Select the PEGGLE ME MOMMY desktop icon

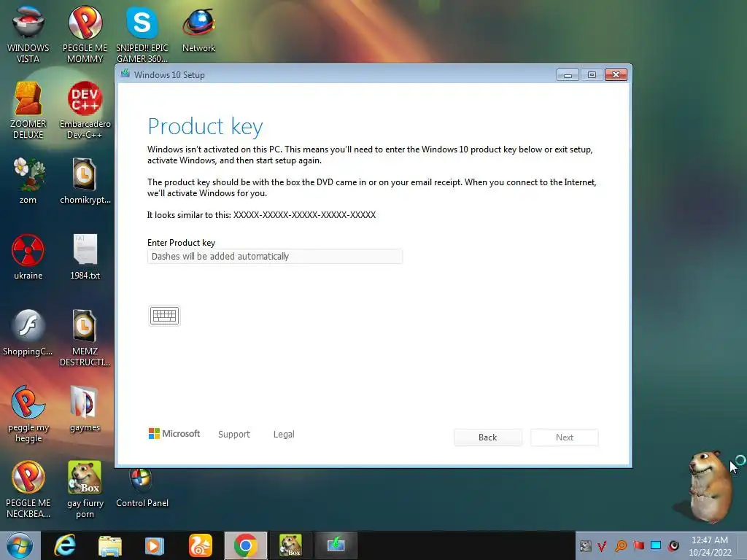[x=85, y=34]
